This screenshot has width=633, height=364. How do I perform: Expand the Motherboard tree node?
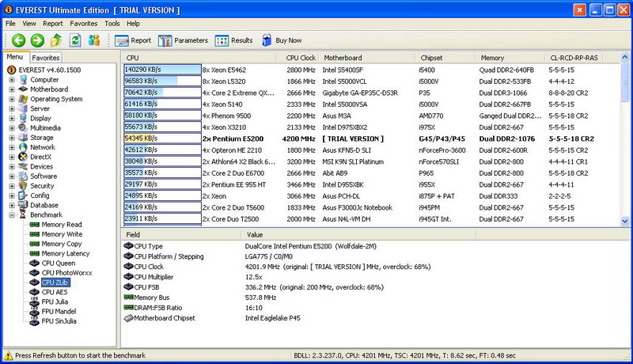click(12, 89)
